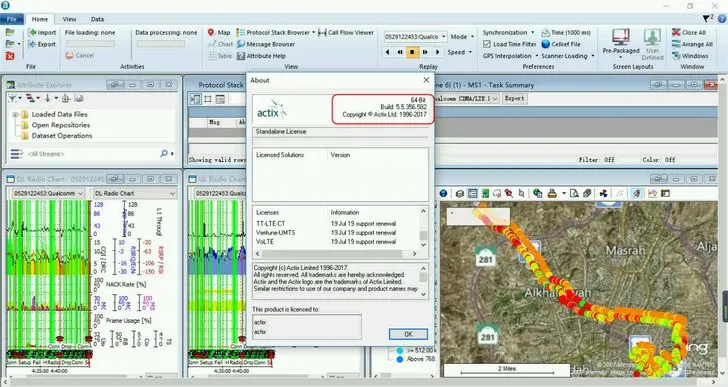Select Dataset Operations in Attribute Explorer
This screenshot has width=728, height=387.
(x=62, y=135)
